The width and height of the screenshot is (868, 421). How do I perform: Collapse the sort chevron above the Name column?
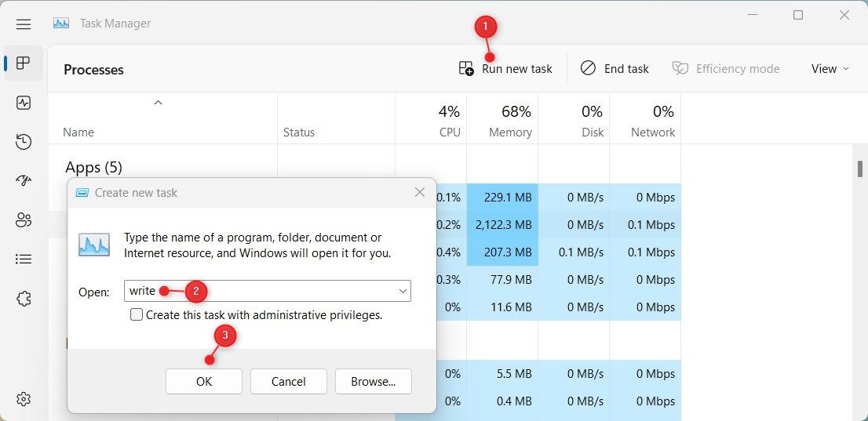[158, 103]
